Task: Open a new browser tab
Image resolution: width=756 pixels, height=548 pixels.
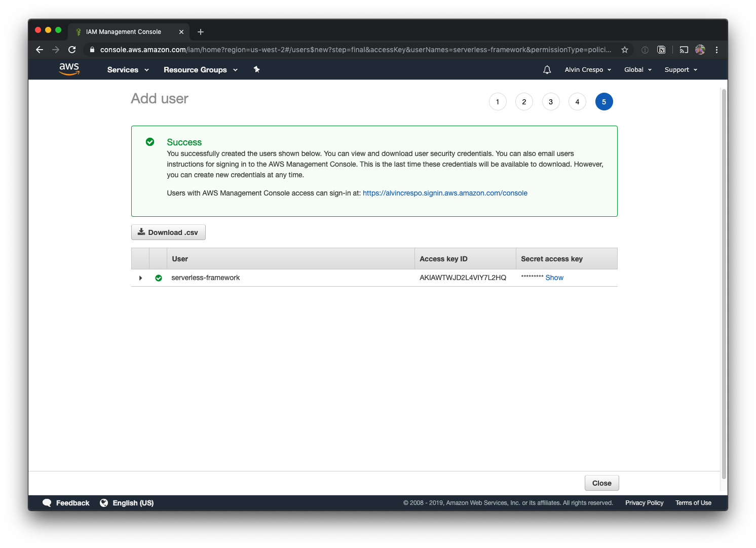Action: coord(201,32)
